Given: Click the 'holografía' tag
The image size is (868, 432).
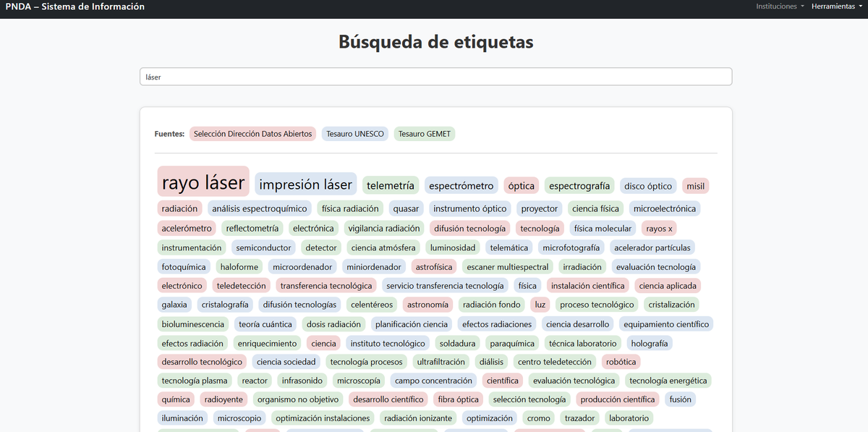Looking at the screenshot, I should tap(650, 343).
